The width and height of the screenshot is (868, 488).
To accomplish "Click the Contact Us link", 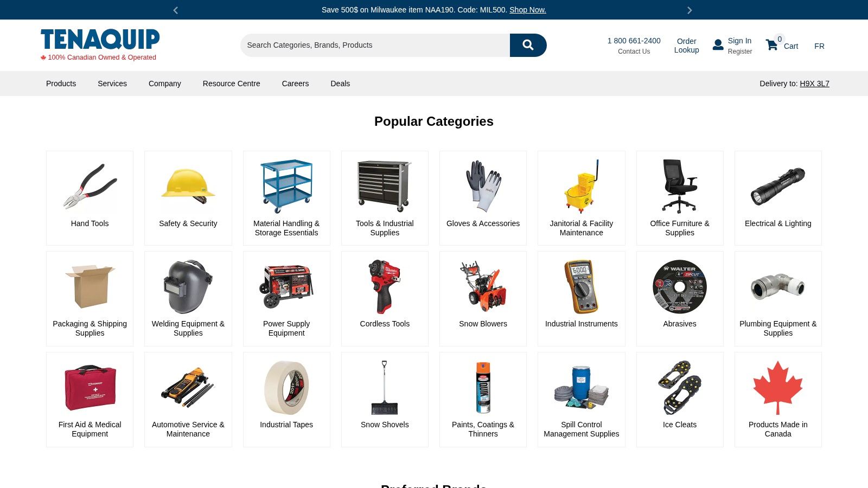I will tap(634, 52).
